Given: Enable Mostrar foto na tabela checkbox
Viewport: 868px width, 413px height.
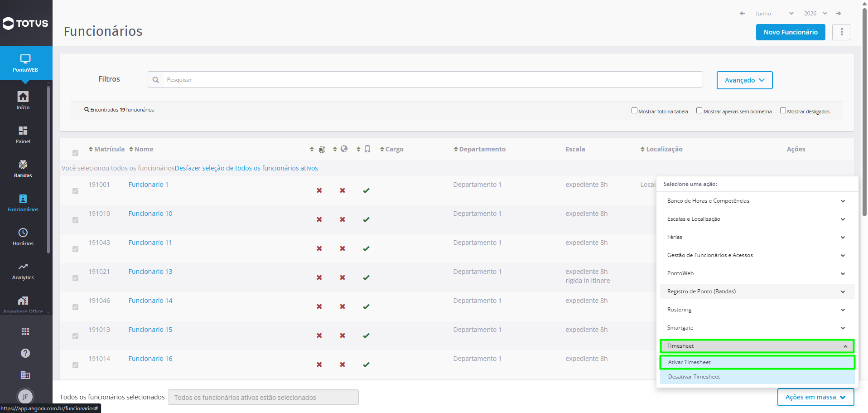Looking at the screenshot, I should (x=634, y=111).
